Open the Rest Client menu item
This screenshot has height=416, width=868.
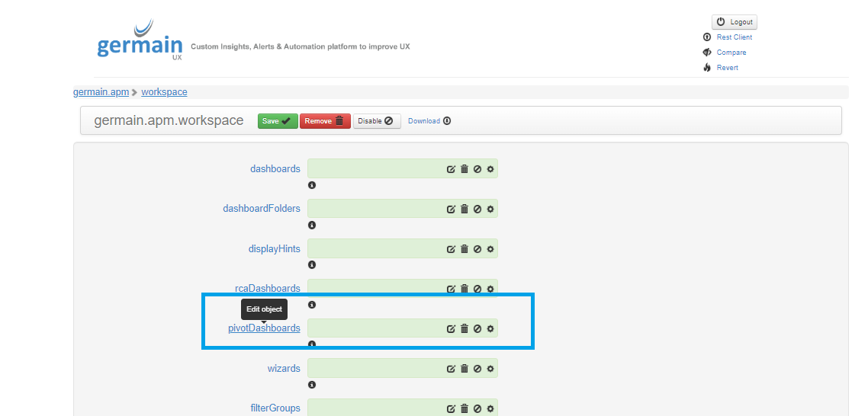[734, 37]
